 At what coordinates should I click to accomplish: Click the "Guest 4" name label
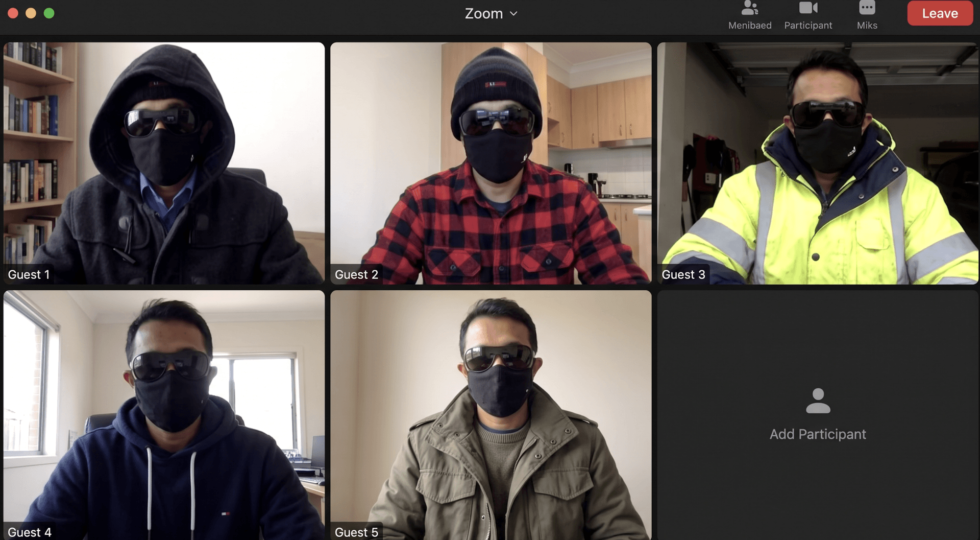[x=30, y=532]
